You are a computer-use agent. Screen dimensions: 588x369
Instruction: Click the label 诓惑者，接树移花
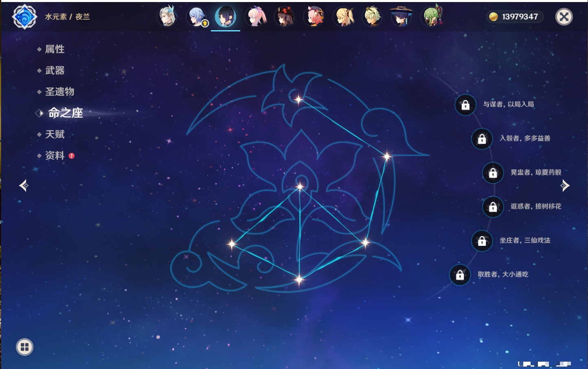[536, 206]
